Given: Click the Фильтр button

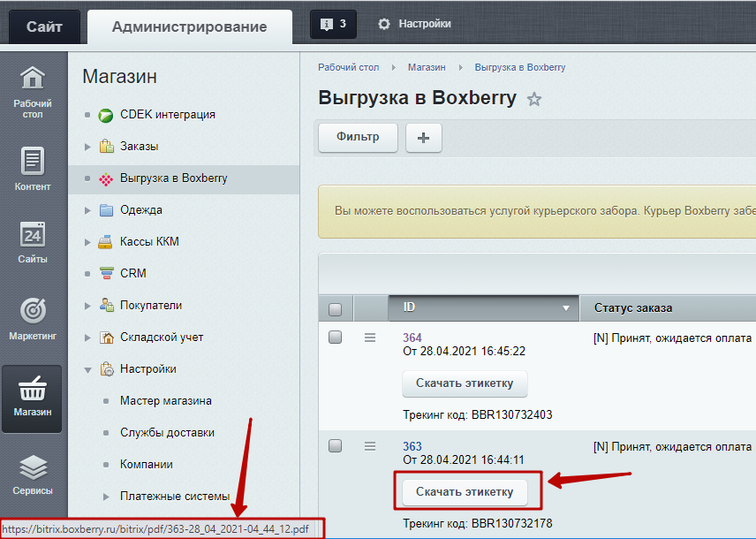Looking at the screenshot, I should pos(358,138).
